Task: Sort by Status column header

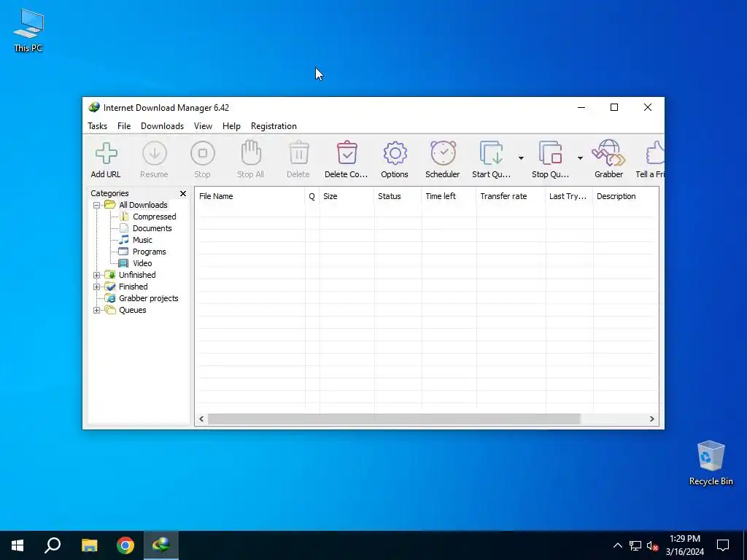Action: coord(398,196)
